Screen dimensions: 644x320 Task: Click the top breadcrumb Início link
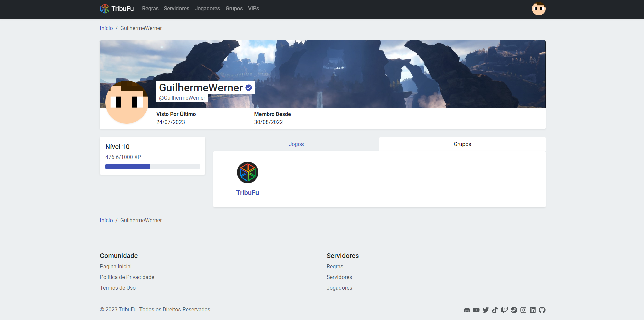(x=106, y=28)
